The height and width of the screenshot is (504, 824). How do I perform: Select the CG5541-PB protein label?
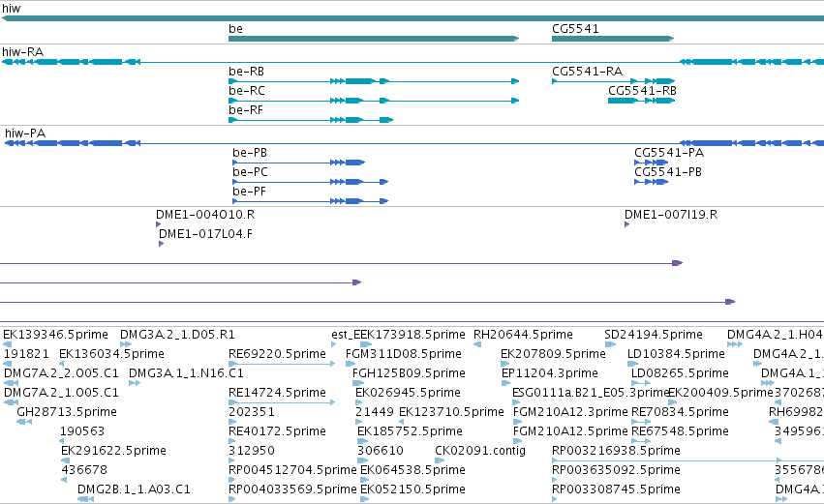[x=668, y=172]
